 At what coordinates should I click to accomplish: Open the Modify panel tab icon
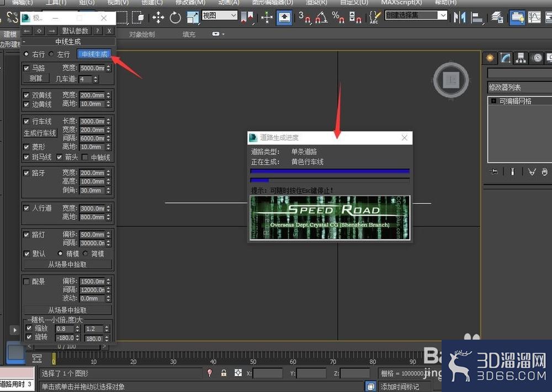[506, 58]
